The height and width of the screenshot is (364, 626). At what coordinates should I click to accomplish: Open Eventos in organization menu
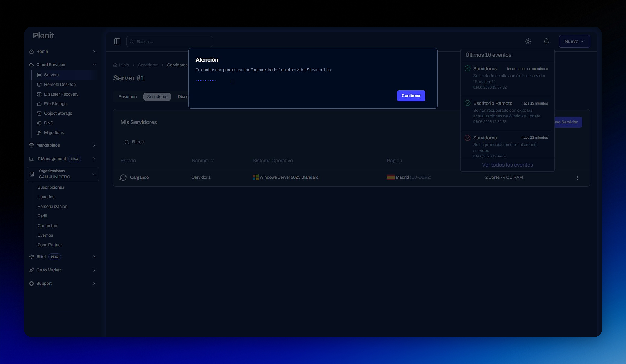pos(45,235)
